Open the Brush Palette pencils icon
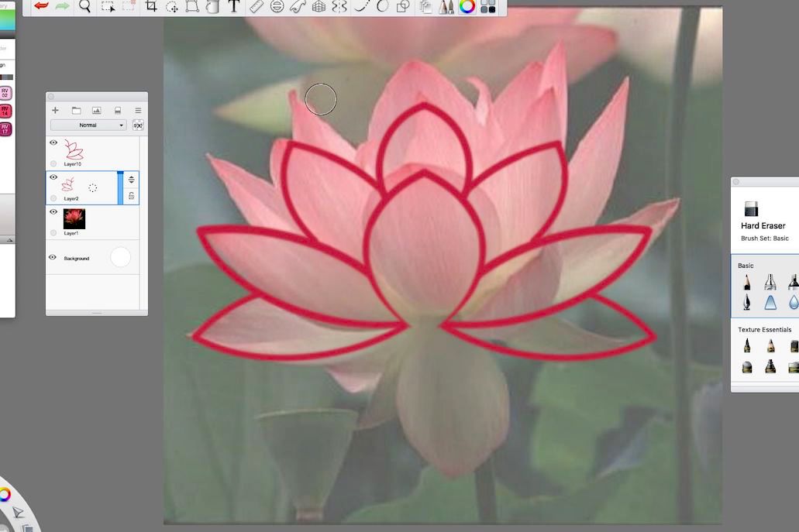The image size is (799, 532). (446, 7)
